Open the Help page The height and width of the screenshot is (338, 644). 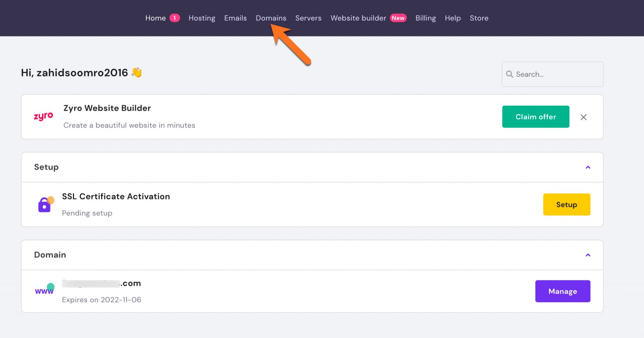[452, 18]
